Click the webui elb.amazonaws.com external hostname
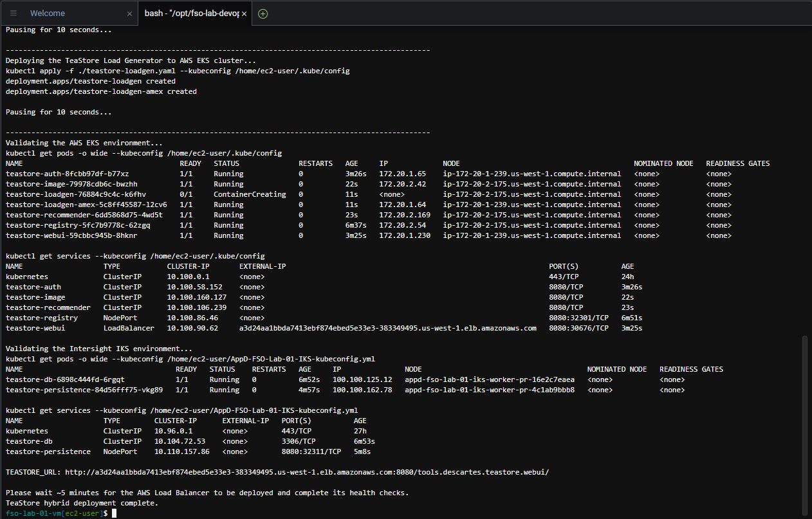This screenshot has height=519, width=812. coord(388,328)
